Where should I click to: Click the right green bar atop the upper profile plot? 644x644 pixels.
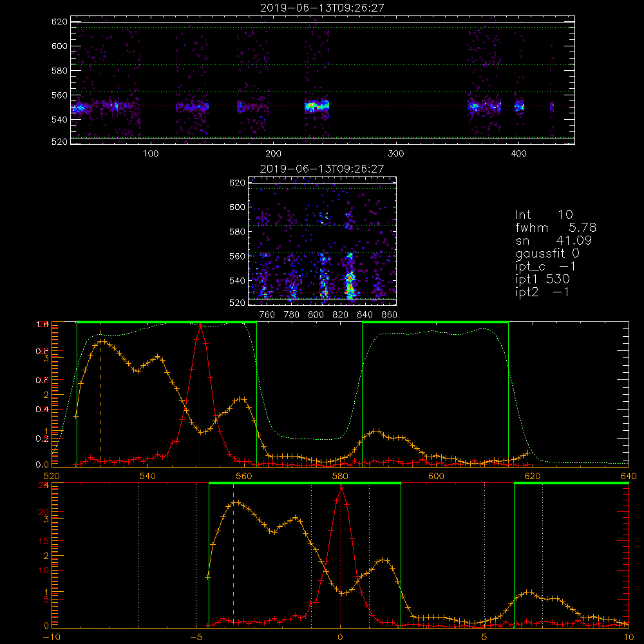pos(435,323)
